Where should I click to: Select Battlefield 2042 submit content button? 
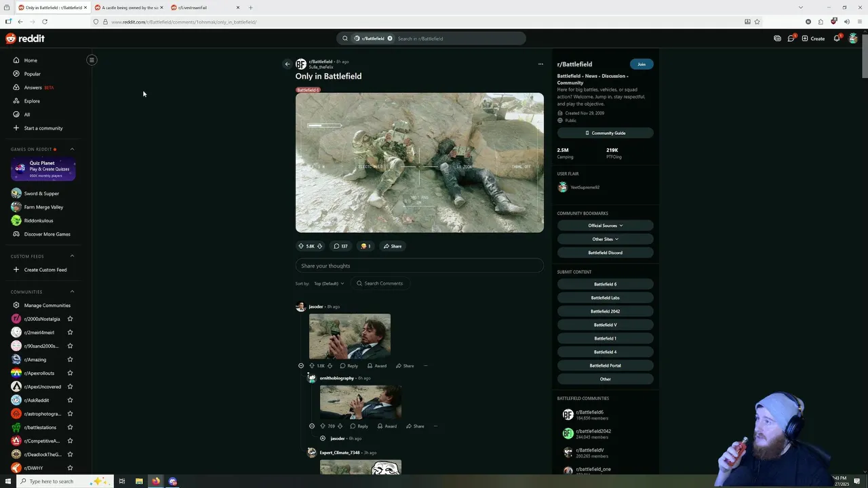pyautogui.click(x=605, y=311)
